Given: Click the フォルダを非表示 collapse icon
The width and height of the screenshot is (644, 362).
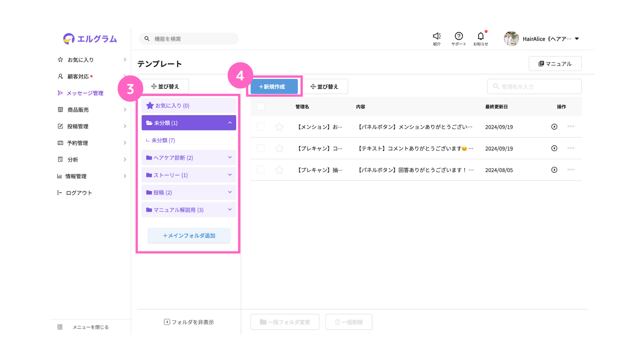Looking at the screenshot, I should coord(167,322).
